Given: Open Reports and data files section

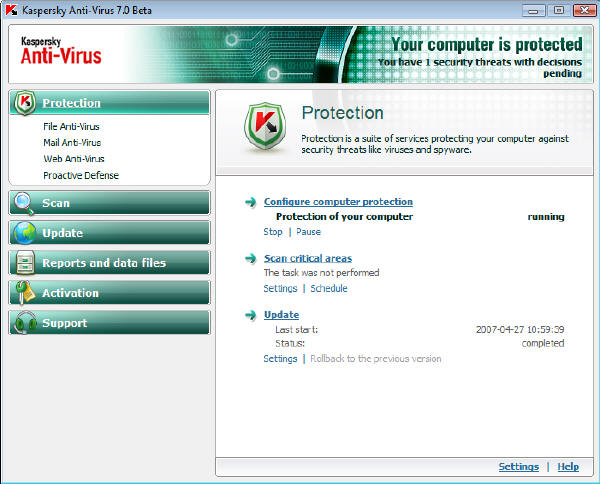Looking at the screenshot, I should (x=109, y=262).
